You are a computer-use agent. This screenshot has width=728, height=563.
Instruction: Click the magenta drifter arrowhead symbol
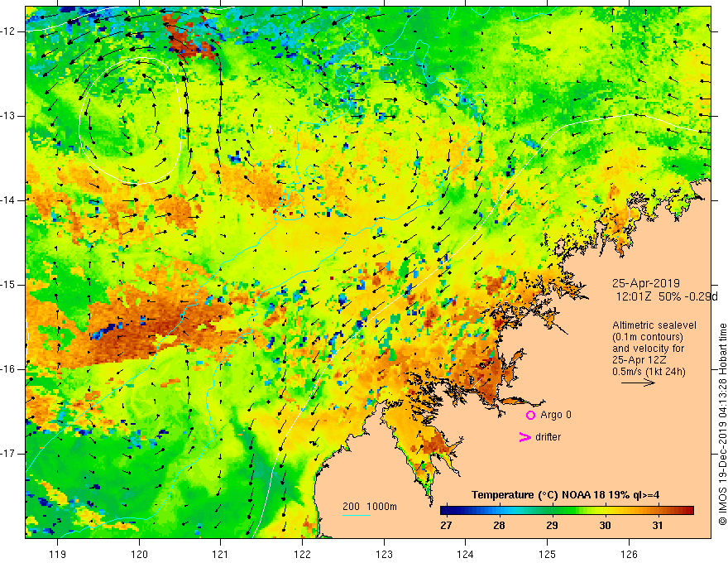click(x=524, y=437)
